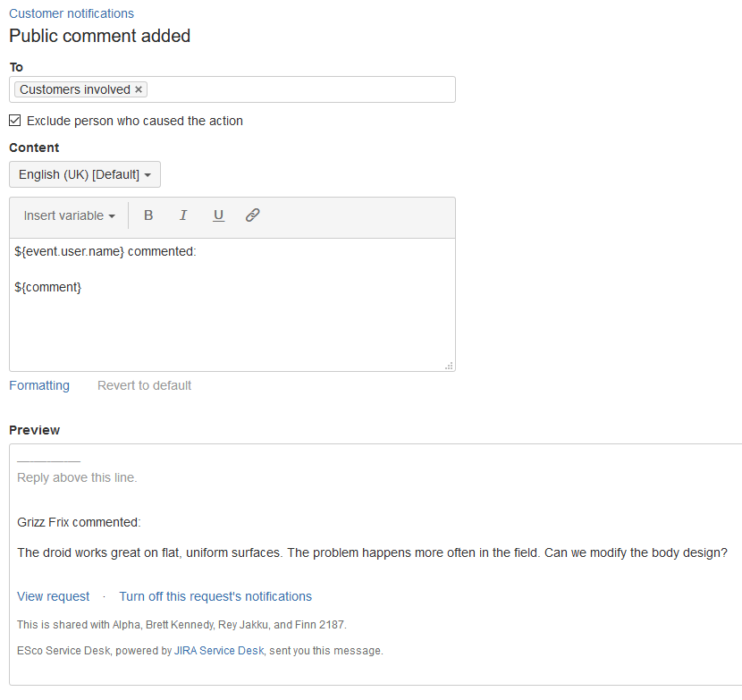
Task: Click the To recipients field
Action: coord(299,89)
